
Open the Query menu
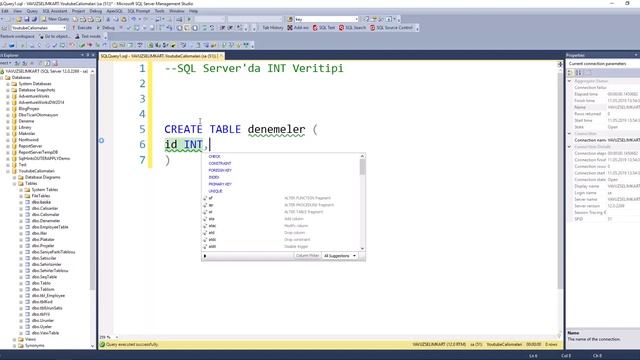point(32,11)
